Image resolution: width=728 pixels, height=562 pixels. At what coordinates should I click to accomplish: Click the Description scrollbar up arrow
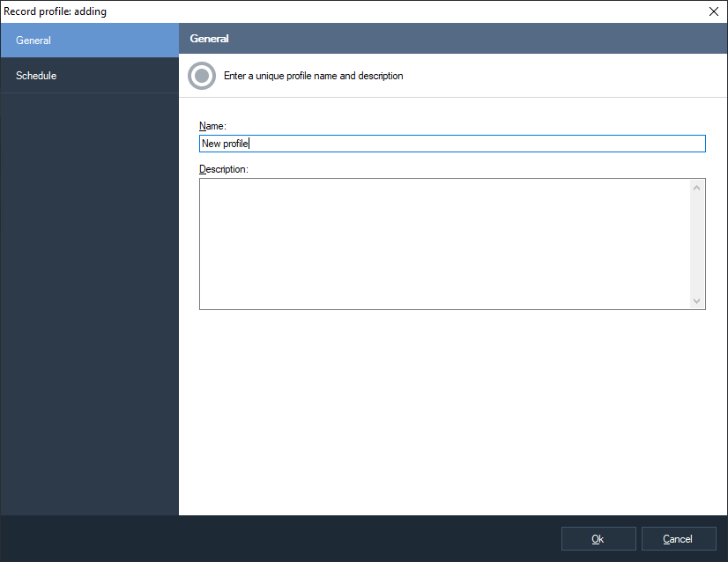coord(697,187)
